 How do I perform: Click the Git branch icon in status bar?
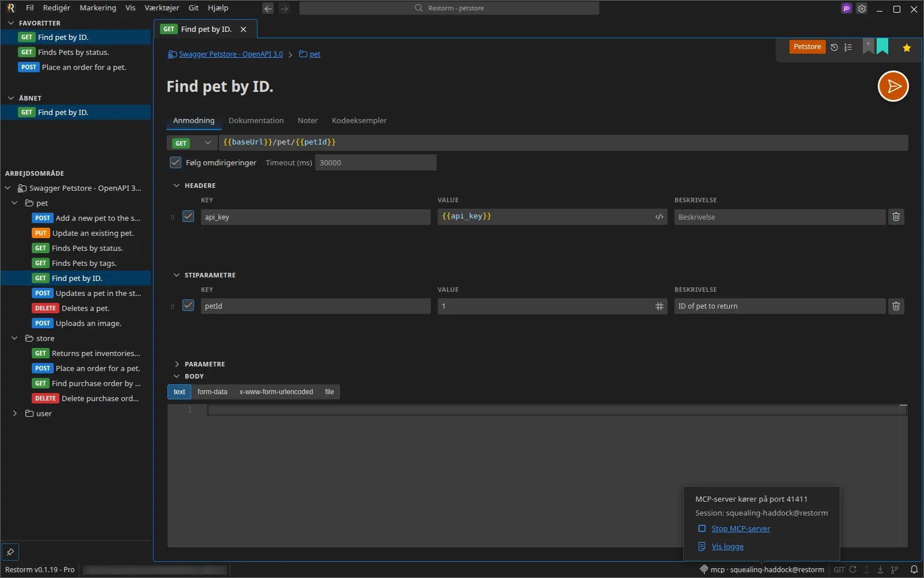pyautogui.click(x=895, y=569)
